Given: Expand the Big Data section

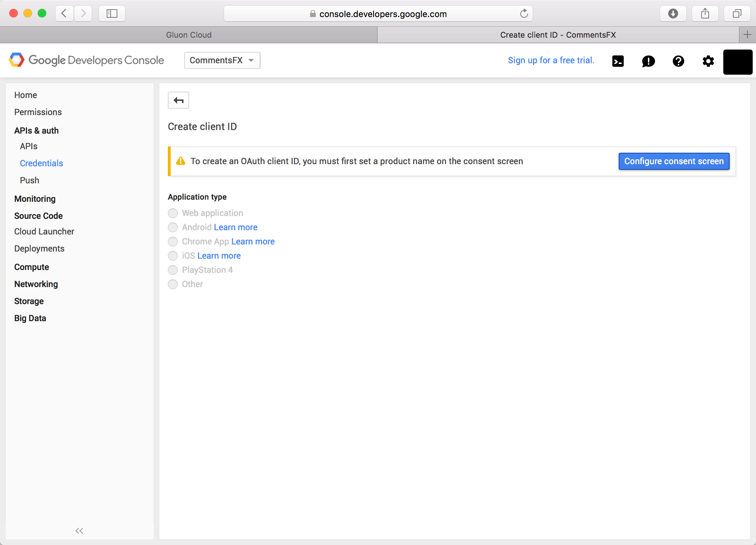Looking at the screenshot, I should pyautogui.click(x=30, y=318).
